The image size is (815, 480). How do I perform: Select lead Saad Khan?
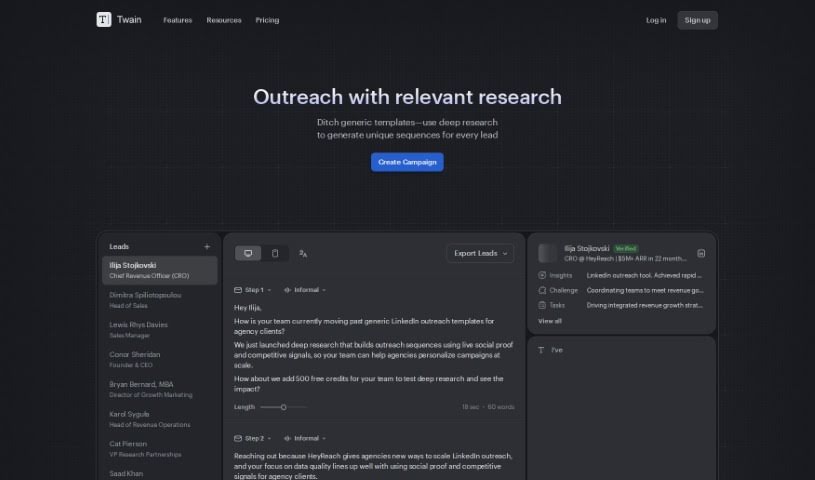click(x=160, y=474)
